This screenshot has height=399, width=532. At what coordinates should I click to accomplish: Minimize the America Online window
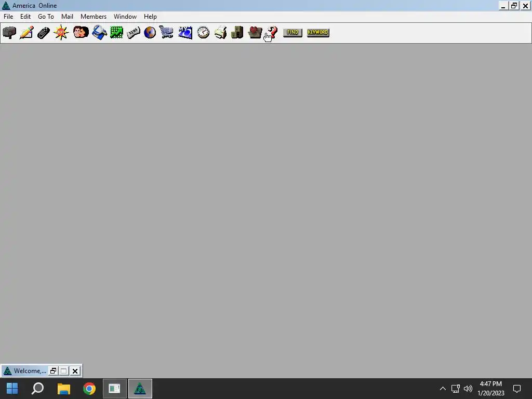(x=503, y=6)
